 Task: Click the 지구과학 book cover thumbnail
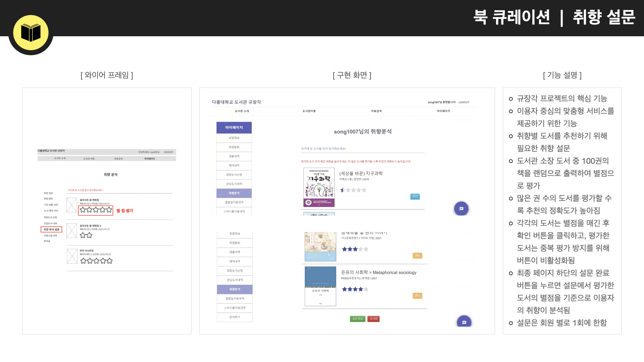tap(319, 187)
